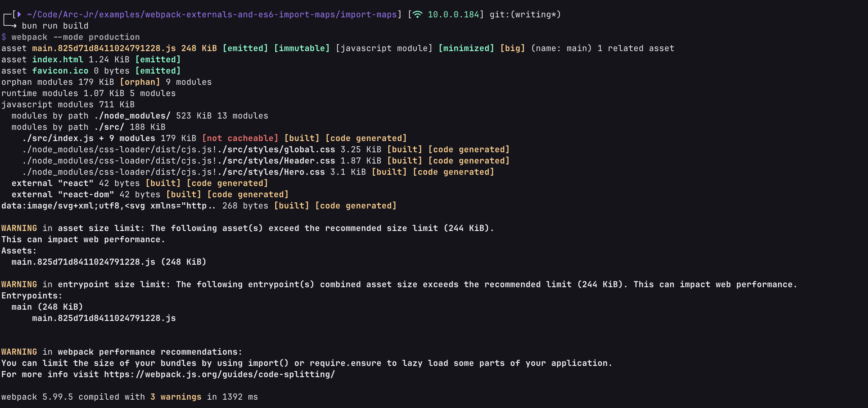Click the [immutable] tag
Screen dimensions: 868x408
pos(302,48)
